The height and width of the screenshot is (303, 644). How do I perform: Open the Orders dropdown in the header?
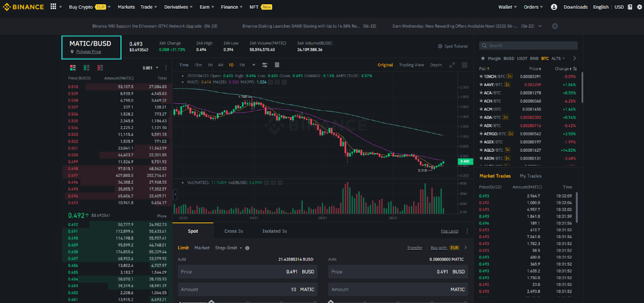tap(533, 7)
